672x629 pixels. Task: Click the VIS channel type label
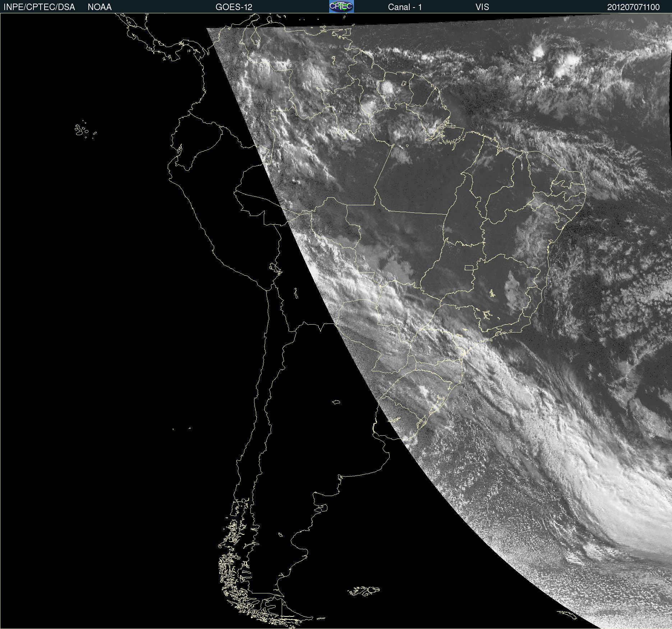482,7
